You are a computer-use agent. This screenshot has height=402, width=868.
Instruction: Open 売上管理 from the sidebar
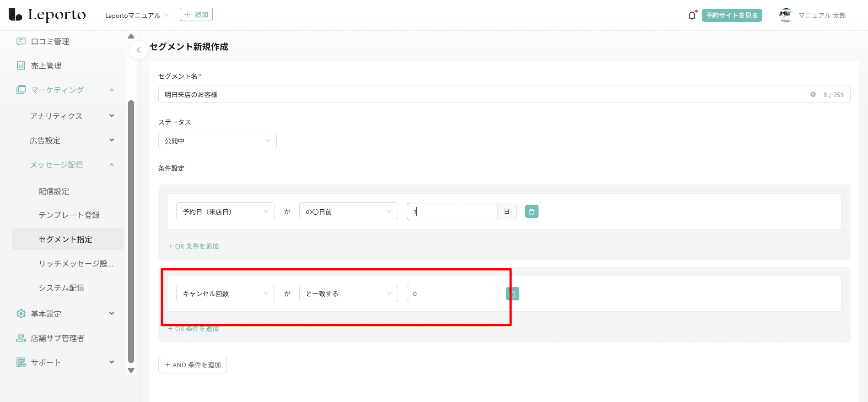coord(46,66)
